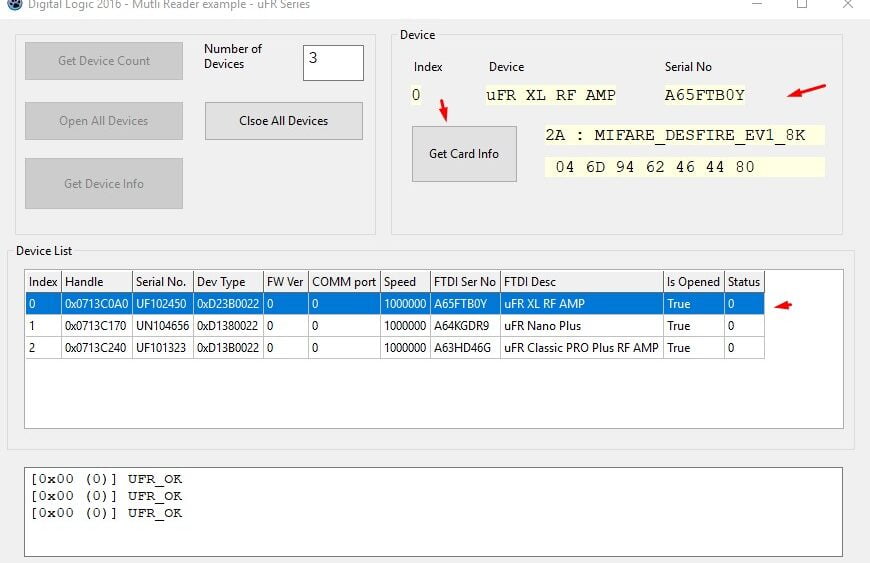Image resolution: width=870 pixels, height=563 pixels.
Task: Click the COMM port column header
Action: pyautogui.click(x=343, y=282)
